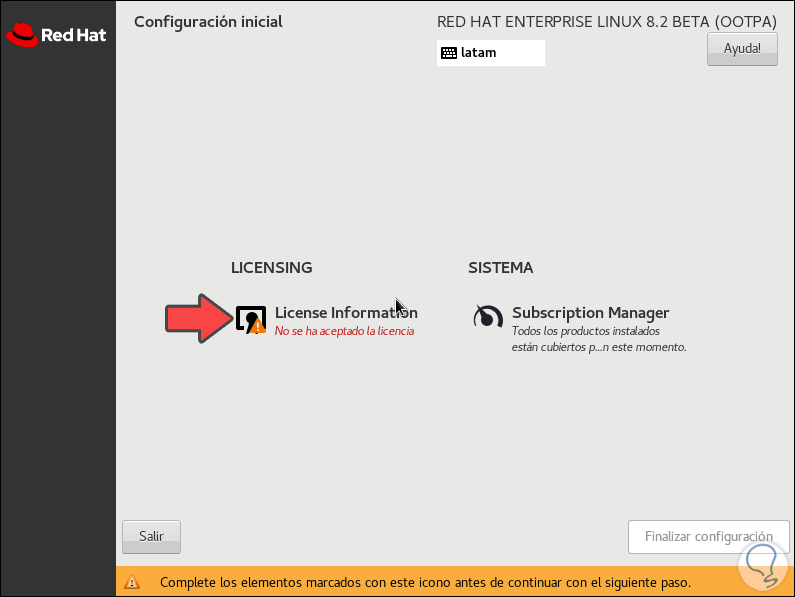Click 'RED HAT ENTERPRISE LINUX 8.2 BETA' heading
The image size is (795, 597).
tap(607, 22)
